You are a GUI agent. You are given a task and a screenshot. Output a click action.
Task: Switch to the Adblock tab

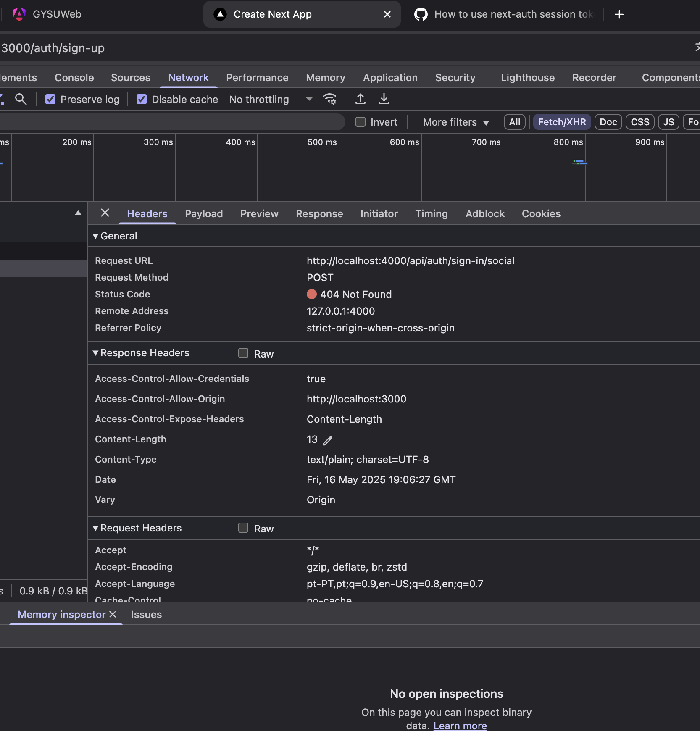coord(485,213)
